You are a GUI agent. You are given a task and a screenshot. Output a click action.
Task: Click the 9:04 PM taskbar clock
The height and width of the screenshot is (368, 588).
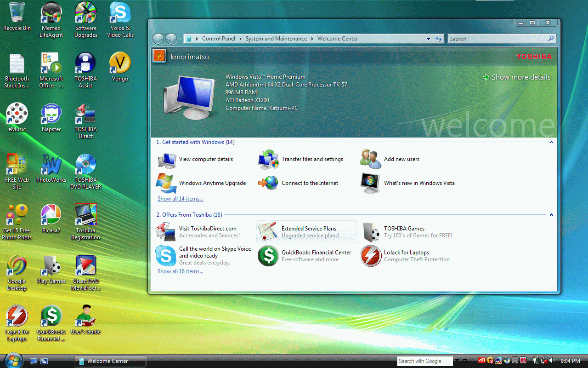571,361
